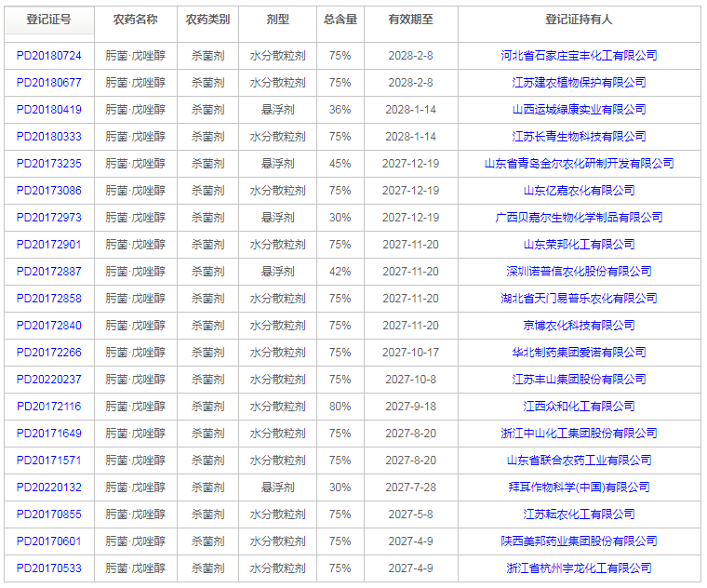Select expiry date 2027-5-8
This screenshot has width=707, height=588.
[x=411, y=514]
